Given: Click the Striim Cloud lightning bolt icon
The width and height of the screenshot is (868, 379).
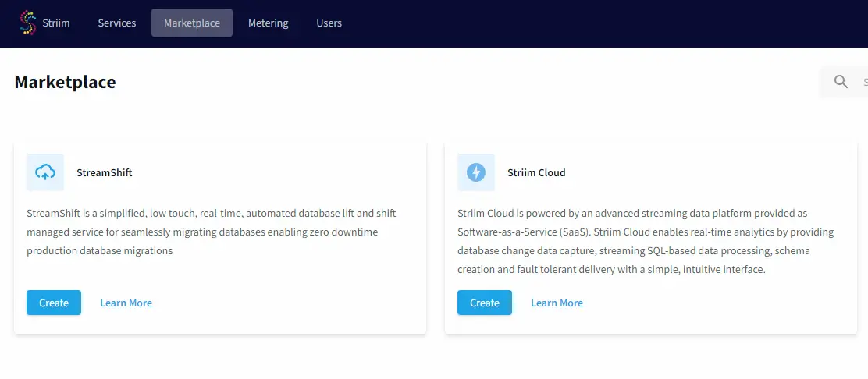Looking at the screenshot, I should 476,172.
